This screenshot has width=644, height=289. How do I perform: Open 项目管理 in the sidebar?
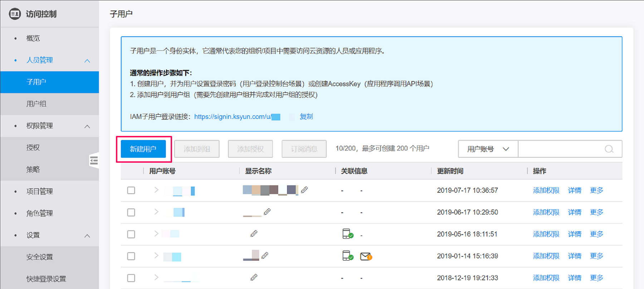pos(39,191)
